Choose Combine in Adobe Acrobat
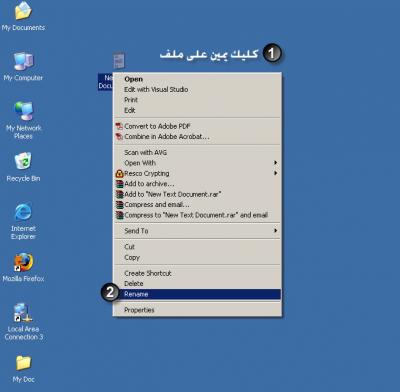400x392 pixels. pos(197,137)
